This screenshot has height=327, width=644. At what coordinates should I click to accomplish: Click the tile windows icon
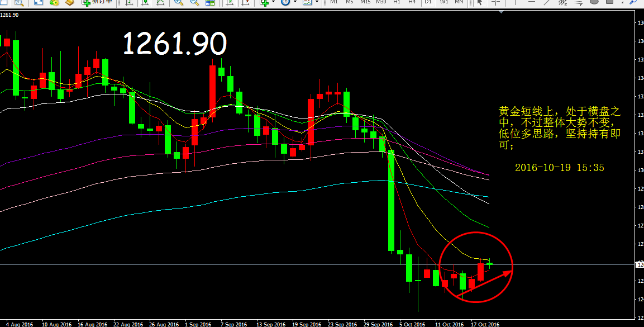(210, 2)
